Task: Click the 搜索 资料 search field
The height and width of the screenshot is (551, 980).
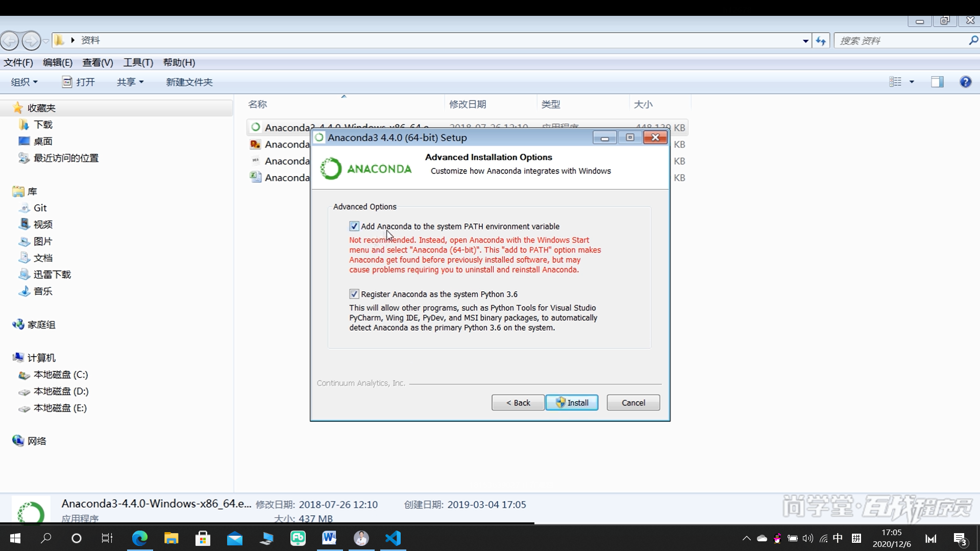Action: 901,40
